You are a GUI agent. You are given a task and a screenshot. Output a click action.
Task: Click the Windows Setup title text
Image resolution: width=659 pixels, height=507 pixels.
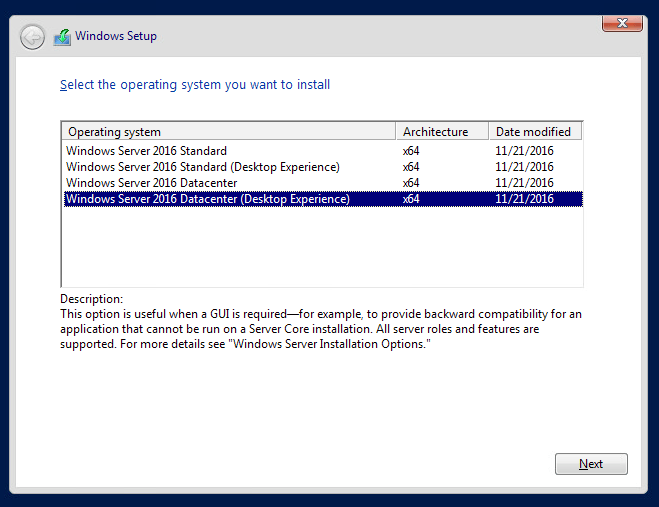[x=116, y=37]
